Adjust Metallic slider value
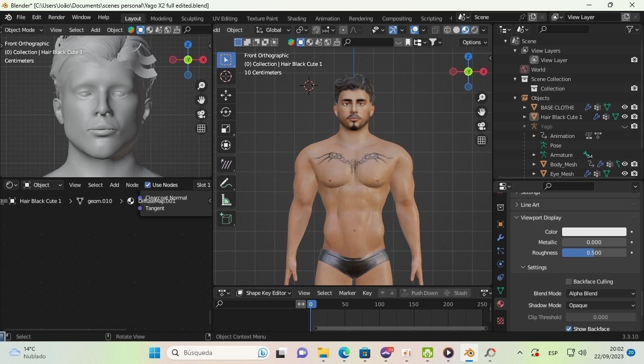Image resolution: width=644 pixels, height=364 pixels. [594, 242]
